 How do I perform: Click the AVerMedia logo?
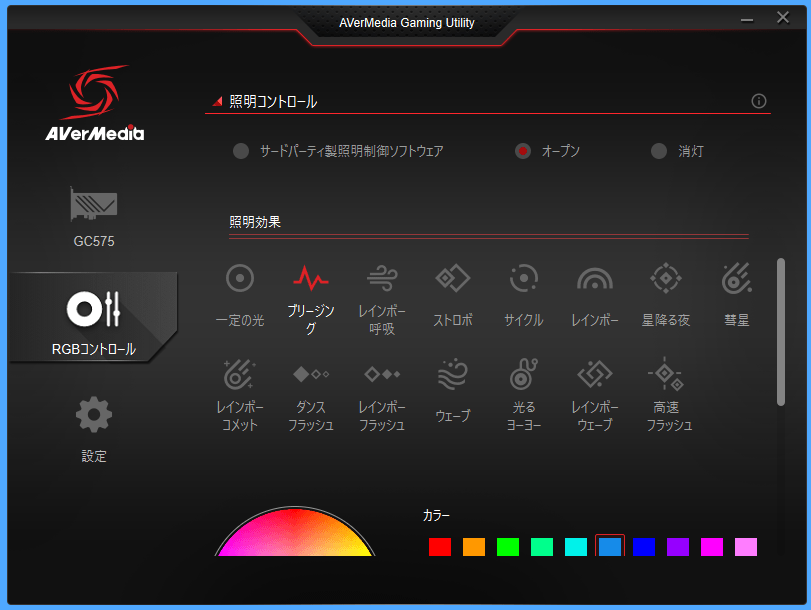pos(95,103)
